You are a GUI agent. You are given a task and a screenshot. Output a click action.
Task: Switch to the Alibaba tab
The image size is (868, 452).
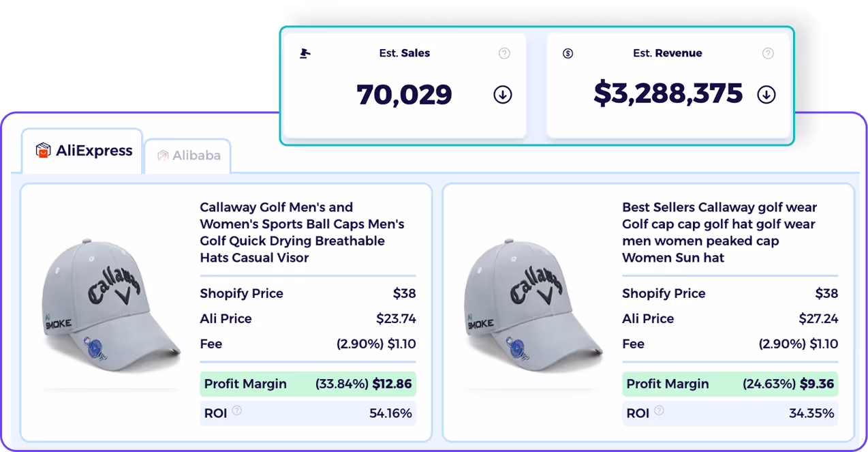pos(188,155)
